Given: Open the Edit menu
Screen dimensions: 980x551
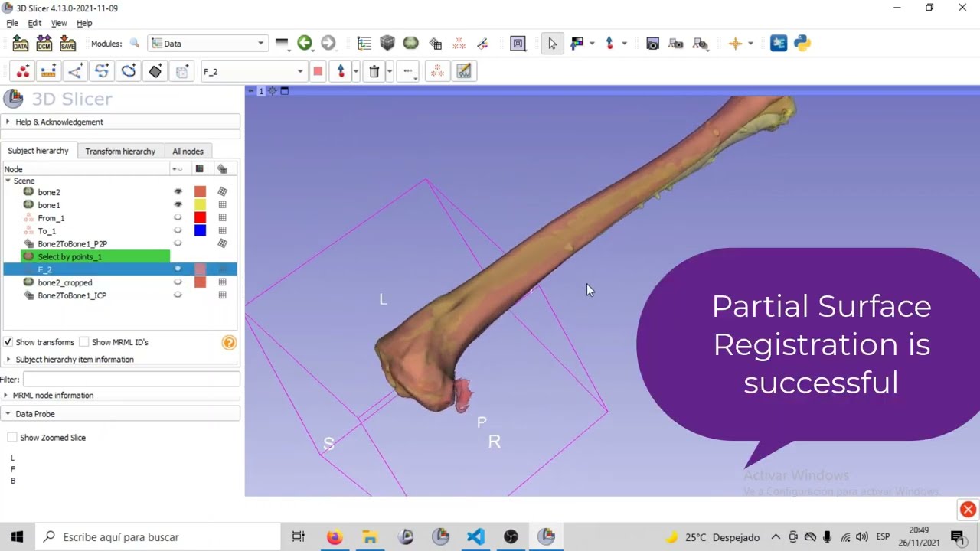Looking at the screenshot, I should 34,24.
